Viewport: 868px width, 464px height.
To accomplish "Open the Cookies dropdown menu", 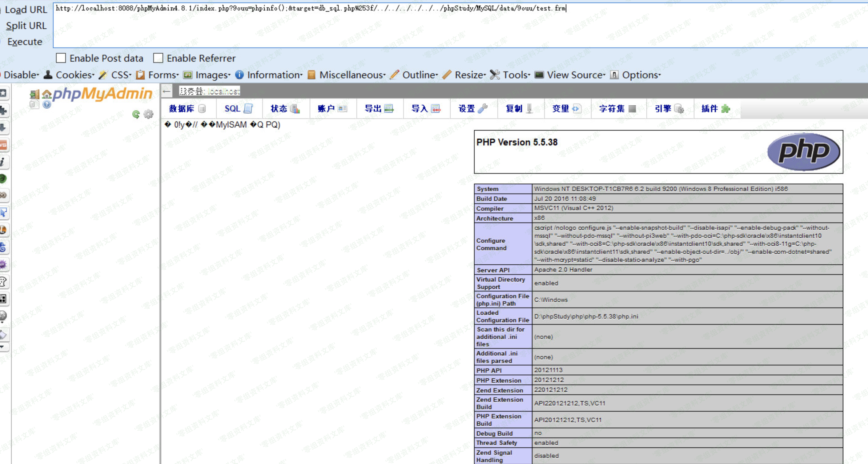I will click(75, 75).
